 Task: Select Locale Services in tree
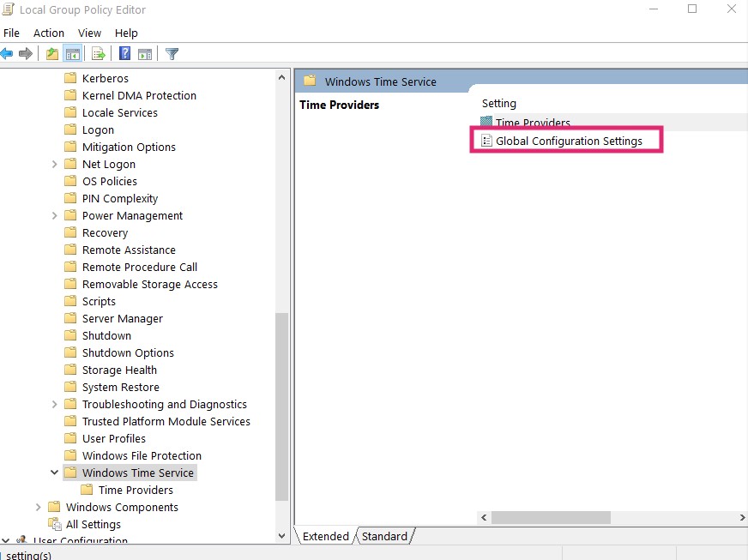click(120, 112)
